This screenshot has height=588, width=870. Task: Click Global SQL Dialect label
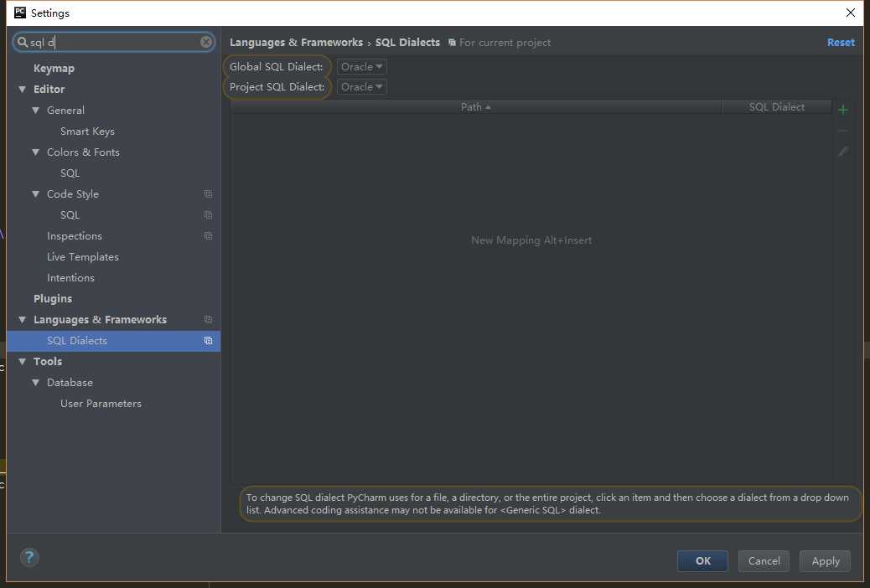[x=276, y=66]
